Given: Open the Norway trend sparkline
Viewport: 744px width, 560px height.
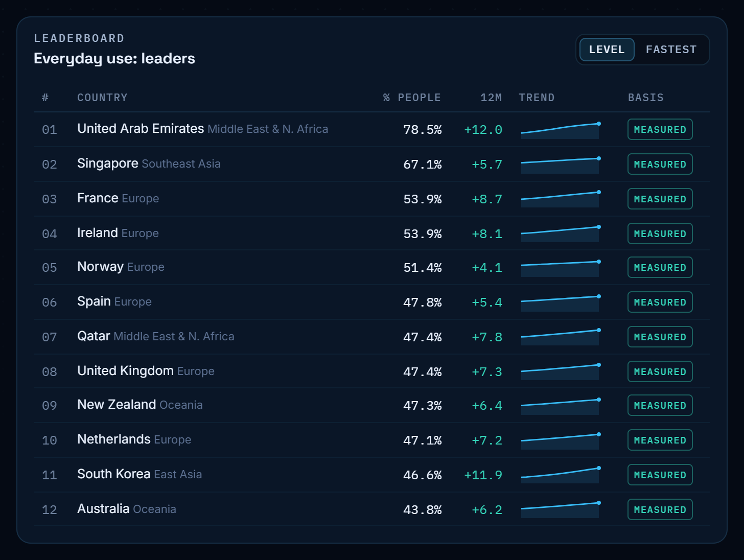Looking at the screenshot, I should pyautogui.click(x=561, y=269).
